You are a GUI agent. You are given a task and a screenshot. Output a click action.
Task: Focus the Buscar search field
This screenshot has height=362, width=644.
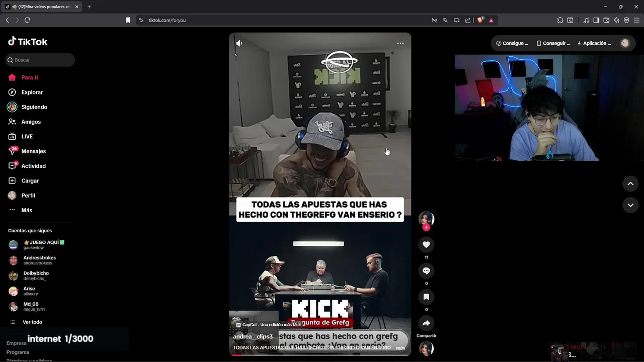(x=40, y=60)
